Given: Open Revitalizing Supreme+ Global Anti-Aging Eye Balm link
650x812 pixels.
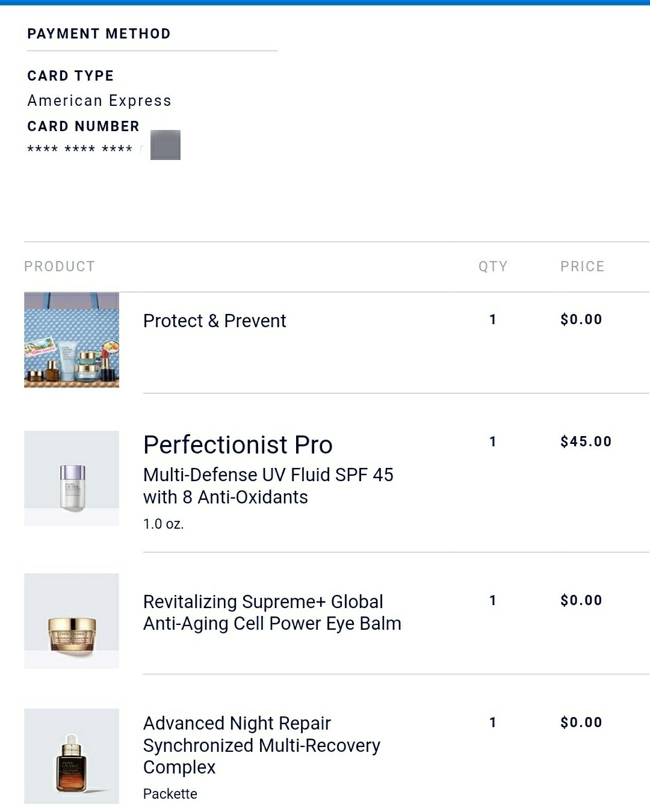Looking at the screenshot, I should (272, 612).
